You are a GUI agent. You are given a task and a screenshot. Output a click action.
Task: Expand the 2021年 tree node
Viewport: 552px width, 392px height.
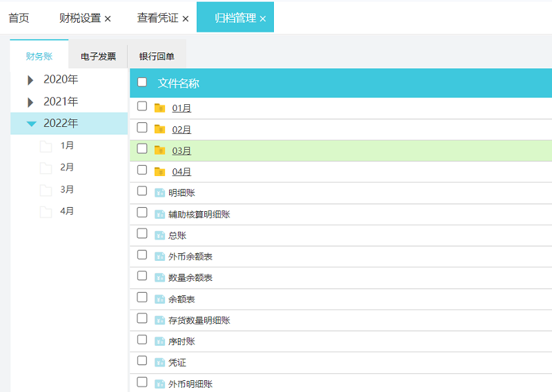pos(30,102)
